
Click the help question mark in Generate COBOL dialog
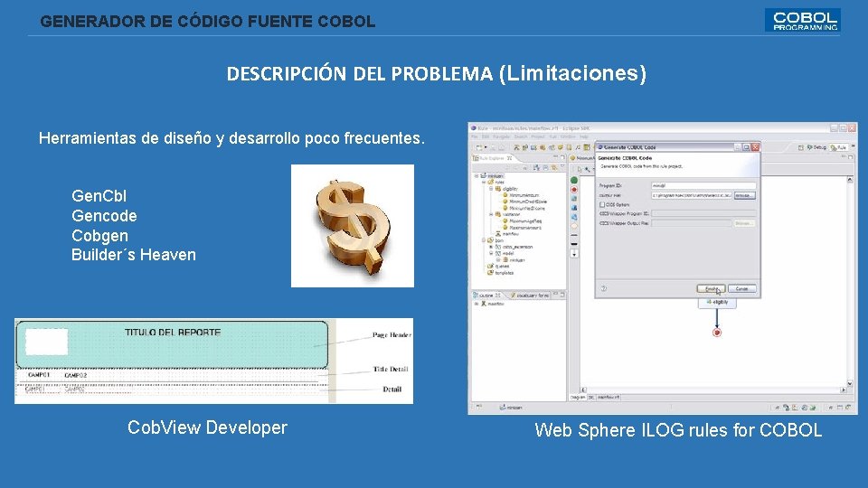(x=604, y=288)
